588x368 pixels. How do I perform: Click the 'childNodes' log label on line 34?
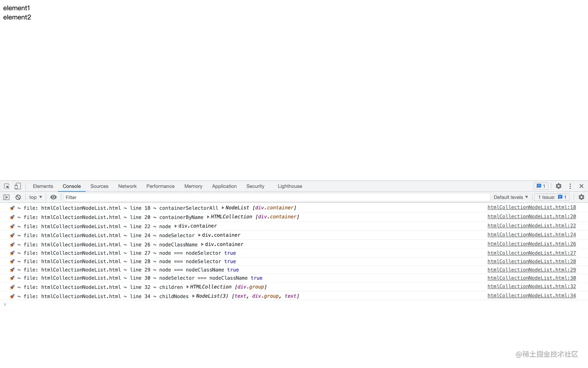click(x=174, y=296)
